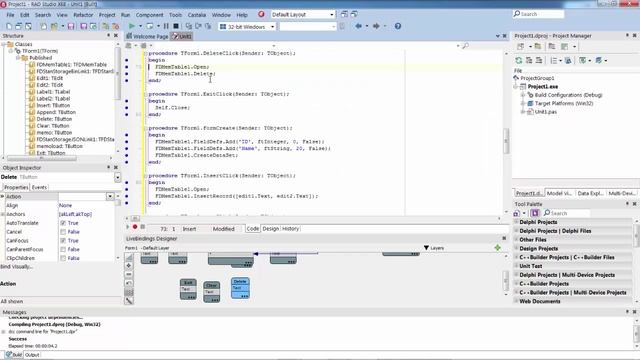Toggle the Cancel property checkbox
Viewport: 640px width, 360px height.
point(63,232)
